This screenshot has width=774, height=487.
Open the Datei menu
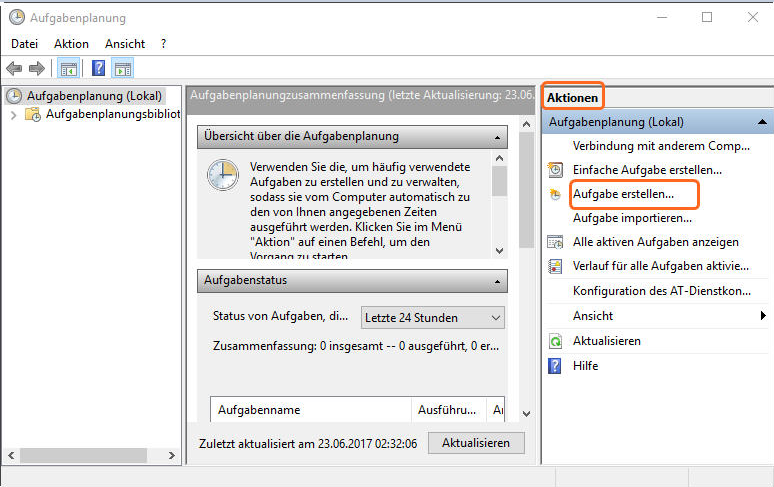(24, 44)
